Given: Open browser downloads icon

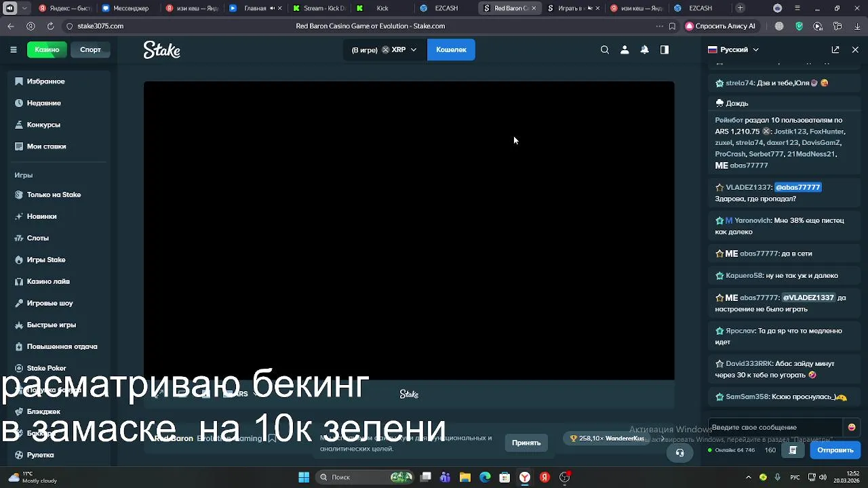Looking at the screenshot, I should 857,26.
